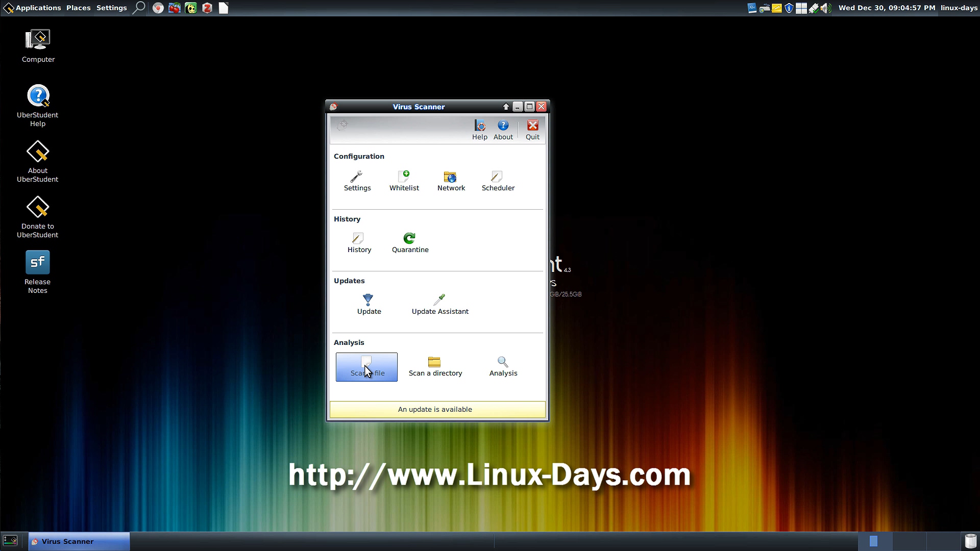
Task: Open Release Notes desktop icon
Action: [38, 272]
